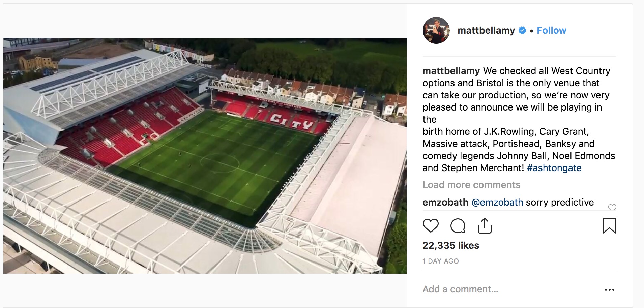This screenshot has width=644, height=308.
Task: Save post with the bookmark icon
Action: pos(609,225)
